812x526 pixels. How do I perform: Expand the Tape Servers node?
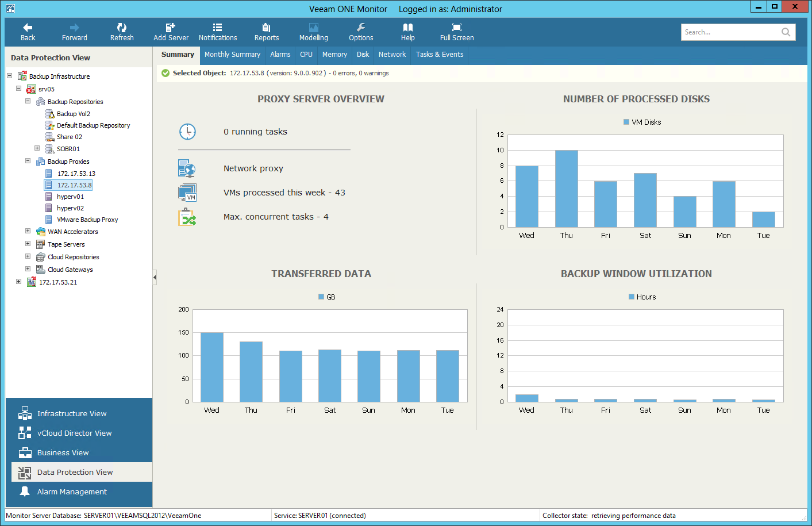point(28,244)
